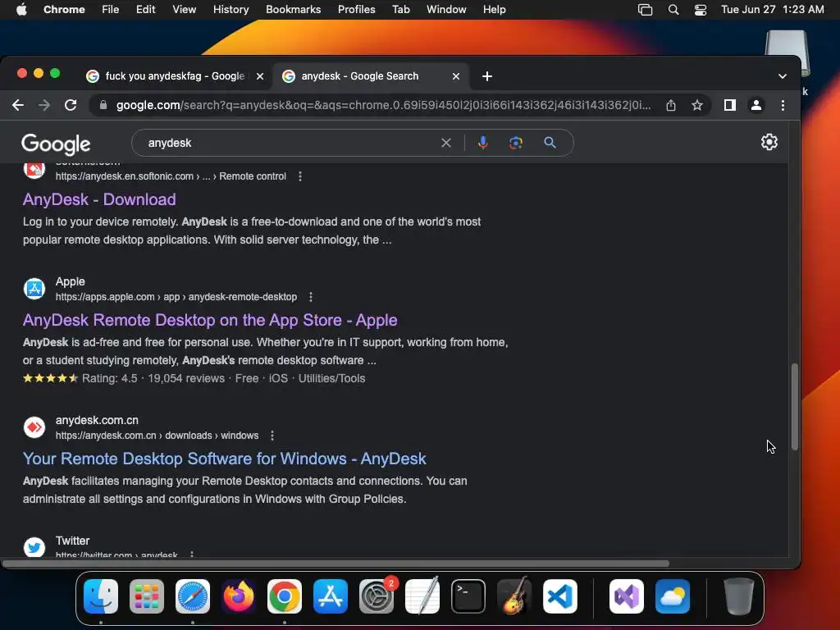The image size is (840, 630).
Task: Click the horizontal scrollbar at window bottom
Action: [x=336, y=564]
